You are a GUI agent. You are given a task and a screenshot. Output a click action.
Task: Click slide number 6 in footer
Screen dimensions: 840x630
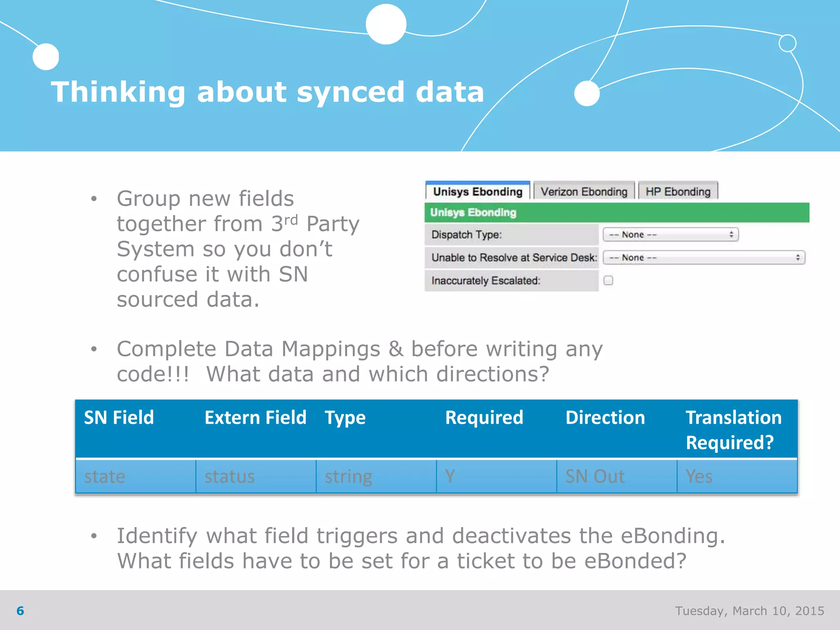(20, 611)
